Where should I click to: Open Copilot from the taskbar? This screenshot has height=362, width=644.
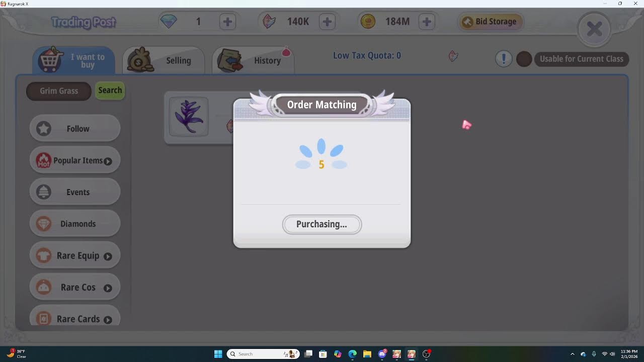pos(338,354)
